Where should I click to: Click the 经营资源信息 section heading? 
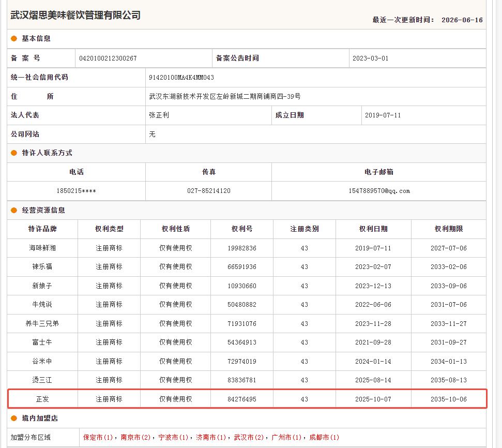pyautogui.click(x=43, y=210)
